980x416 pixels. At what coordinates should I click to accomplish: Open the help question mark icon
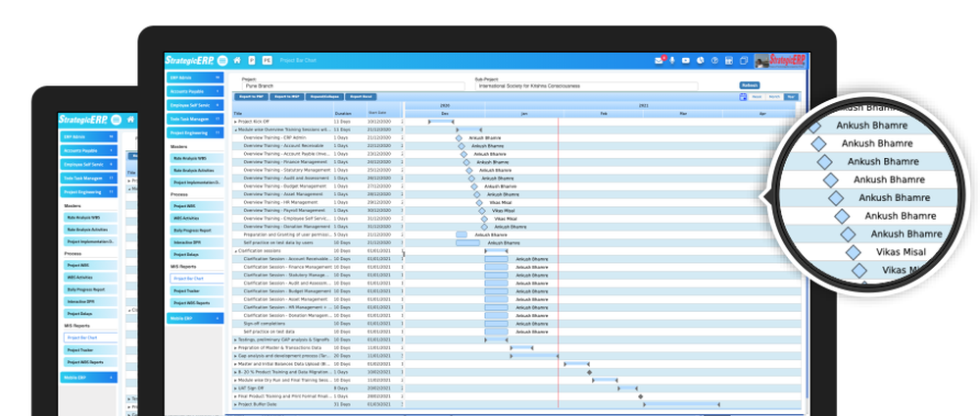714,61
